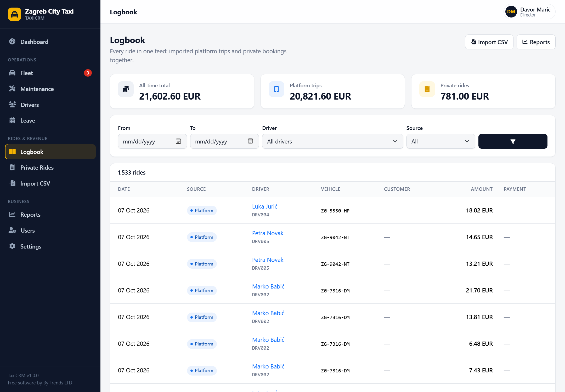The width and height of the screenshot is (565, 392).
Task: Click Platform badge in the 18.82 EUR row
Action: pyautogui.click(x=202, y=211)
